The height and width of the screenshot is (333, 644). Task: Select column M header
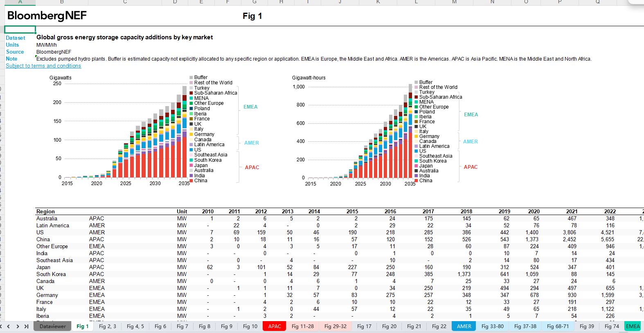454,2
